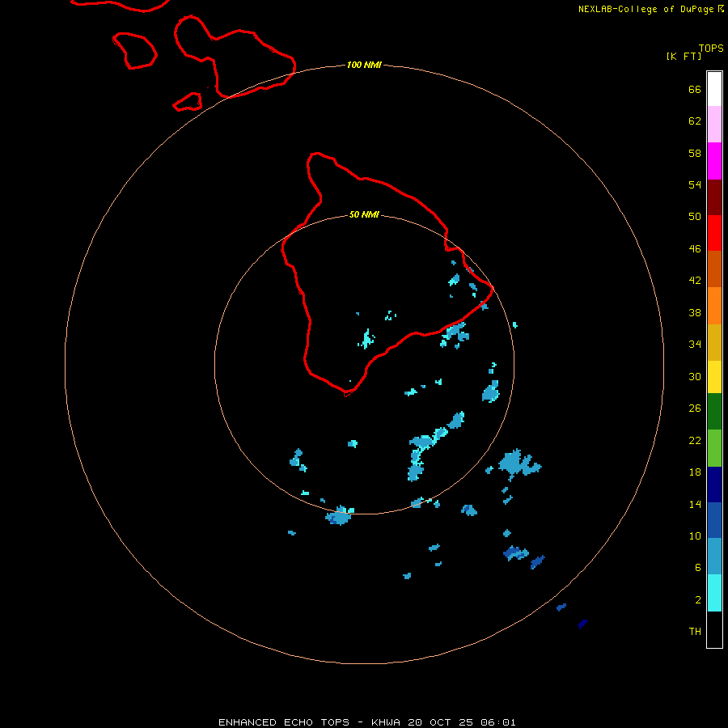Click the 50 NMI range ring label

[x=364, y=214]
